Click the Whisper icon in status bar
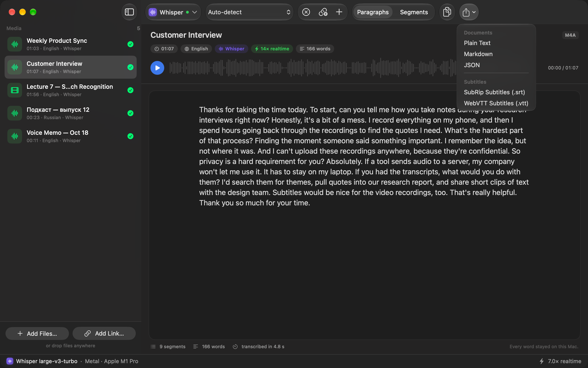This screenshot has width=588, height=368. 10,361
